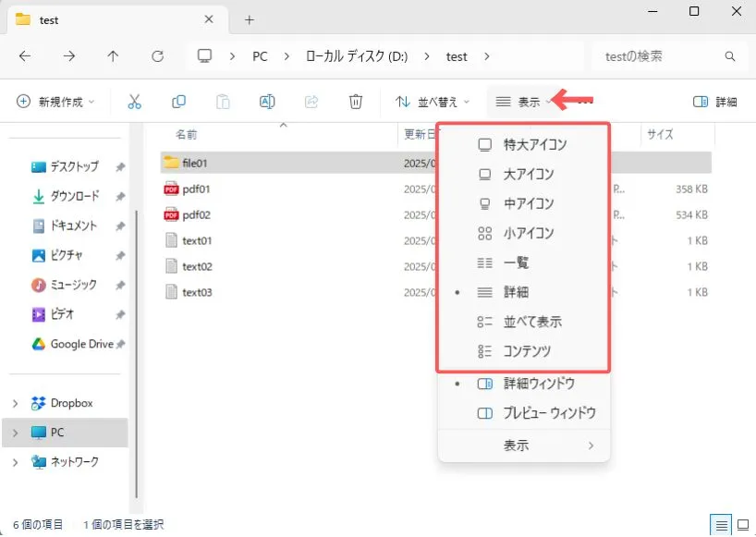This screenshot has height=537, width=756.
Task: Click the 新規作成 button
Action: tap(55, 102)
